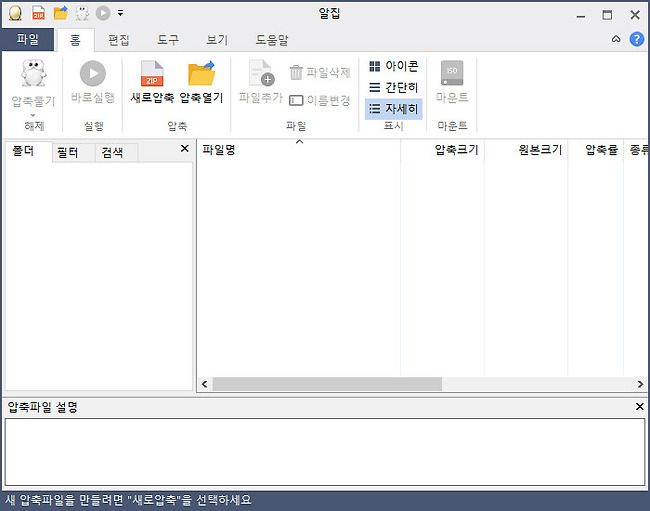Viewport: 650px width, 511px height.
Task: Click the status bar 새로압축 hint text
Action: tap(128, 500)
